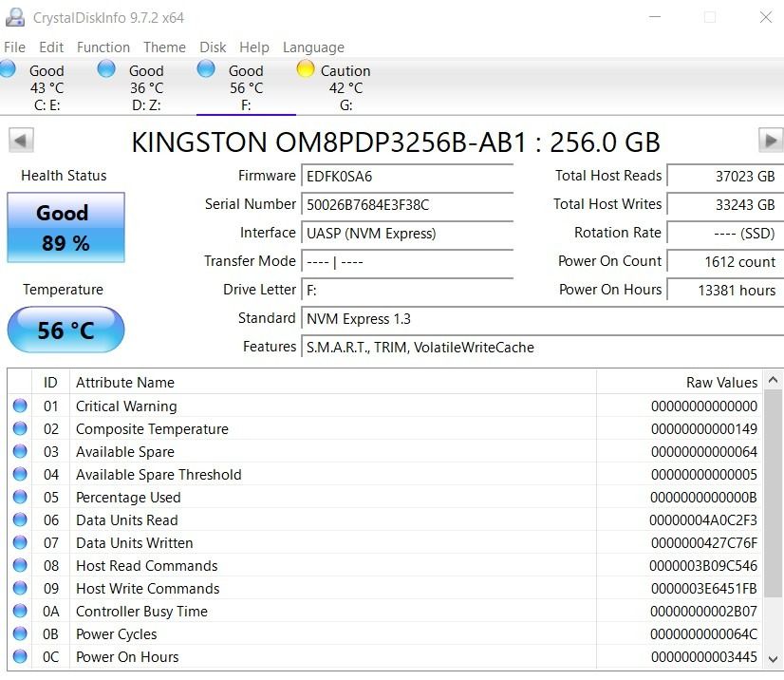Select raw value 0000000000000149
The width and height of the screenshot is (784, 680).
click(704, 429)
